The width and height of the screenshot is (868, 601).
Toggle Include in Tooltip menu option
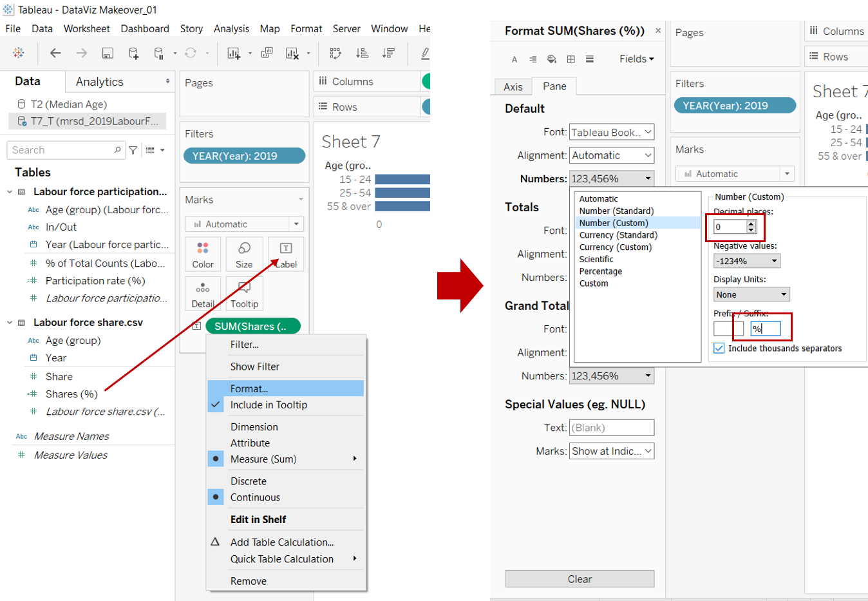(269, 405)
